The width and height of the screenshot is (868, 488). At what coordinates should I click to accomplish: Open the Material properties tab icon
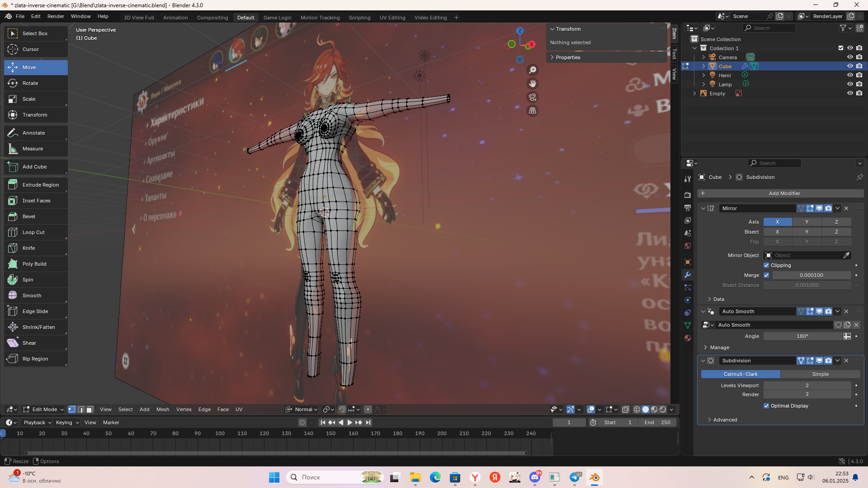(x=688, y=338)
